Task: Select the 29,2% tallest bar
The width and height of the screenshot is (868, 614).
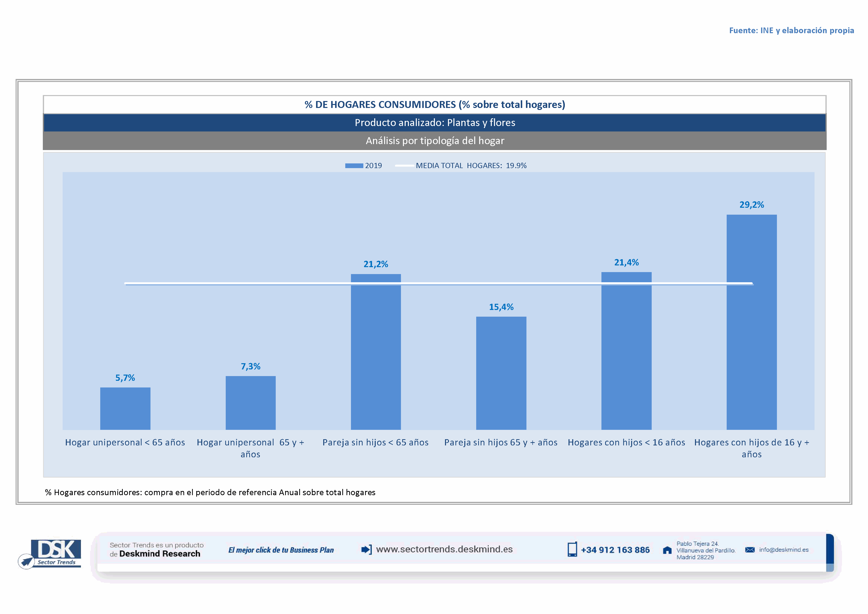Action: pos(751,322)
